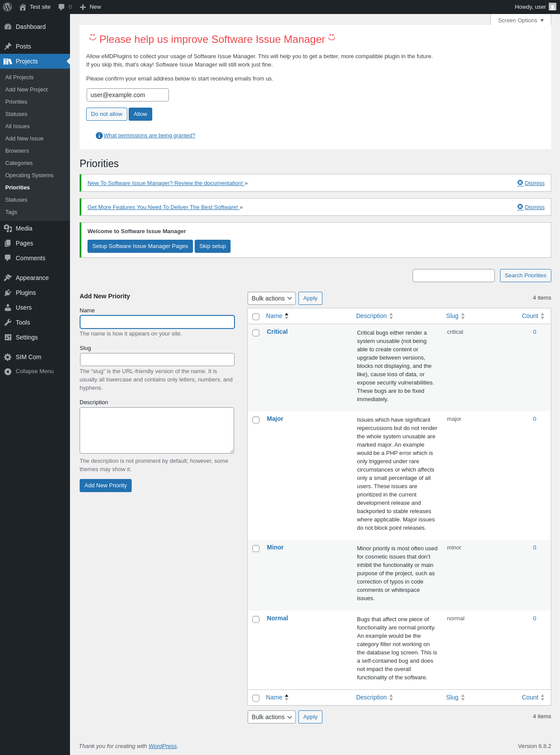Click the Settings sliders icon
Screen dimensions: 560x755
pos(8,337)
